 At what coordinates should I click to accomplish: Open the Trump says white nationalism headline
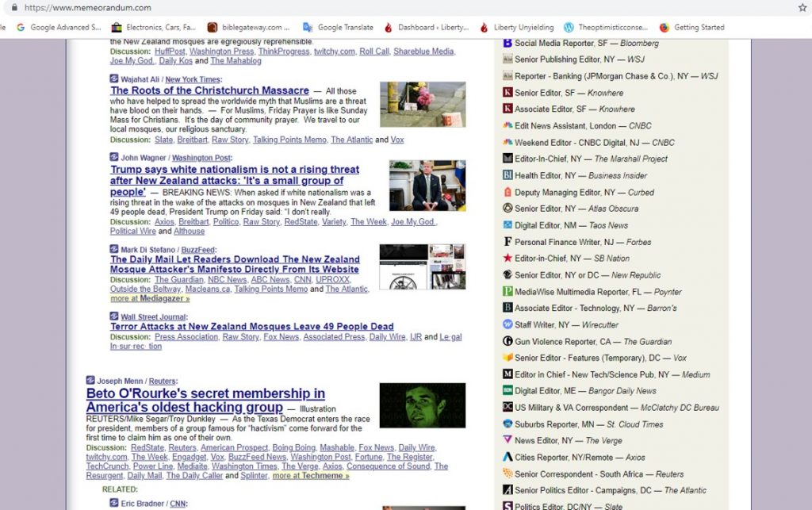point(235,180)
